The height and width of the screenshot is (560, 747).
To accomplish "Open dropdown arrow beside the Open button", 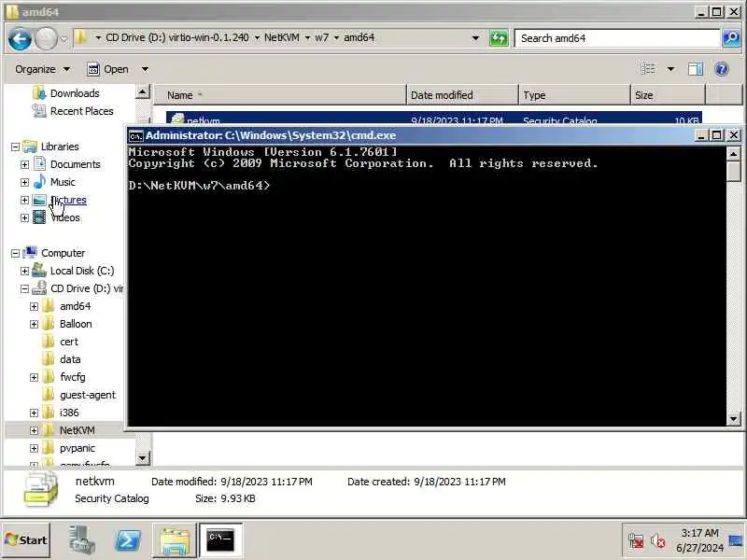I will coord(145,69).
